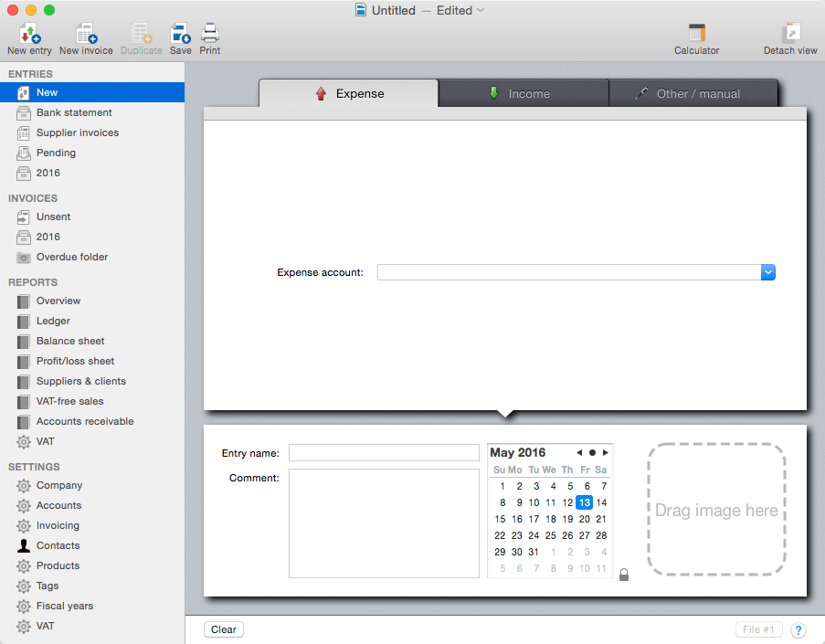Image resolution: width=825 pixels, height=644 pixels.
Task: Open help with the question mark button
Action: [799, 630]
